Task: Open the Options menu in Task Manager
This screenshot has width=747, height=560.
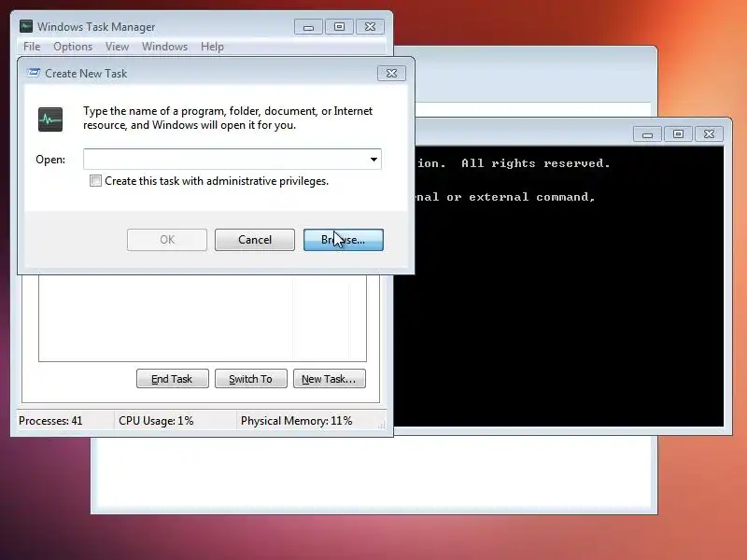Action: pos(73,47)
